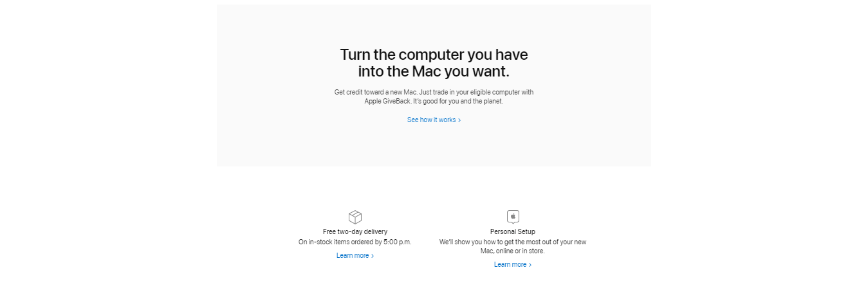
Task: Click the word planet in the banner paragraph
Action: click(x=491, y=102)
